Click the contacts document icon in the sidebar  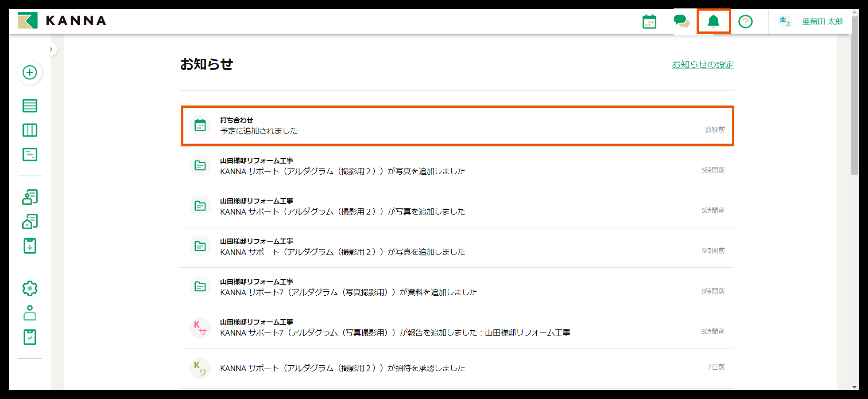(29, 196)
